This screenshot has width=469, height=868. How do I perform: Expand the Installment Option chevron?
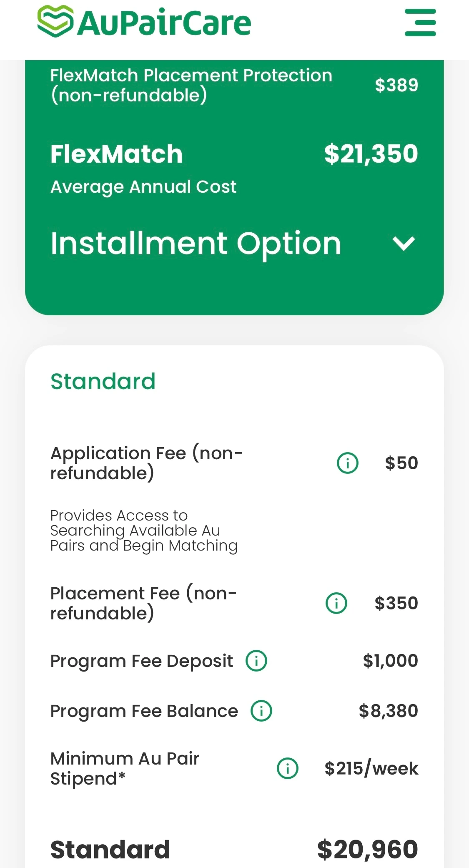[404, 244]
